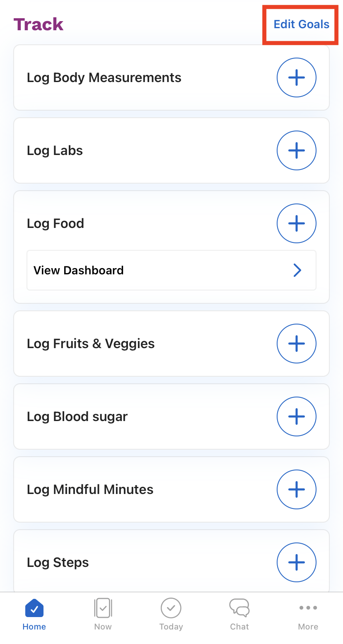Add a new Labs entry
Image resolution: width=343 pixels, height=644 pixels.
click(x=296, y=150)
